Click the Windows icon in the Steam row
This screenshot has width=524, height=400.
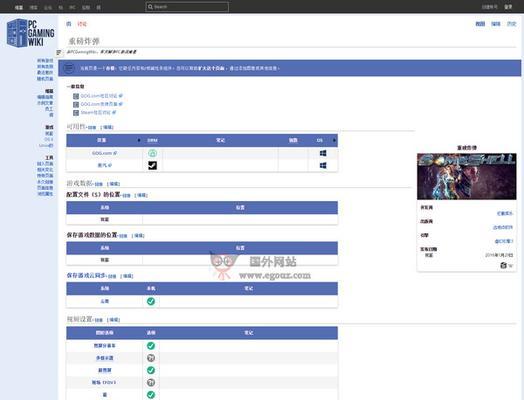[x=323, y=165]
